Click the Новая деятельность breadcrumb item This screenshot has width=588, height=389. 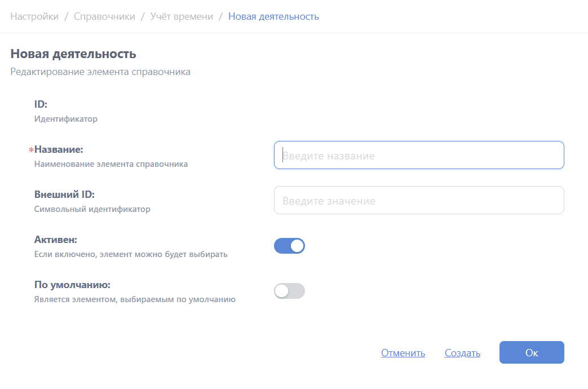pyautogui.click(x=273, y=16)
